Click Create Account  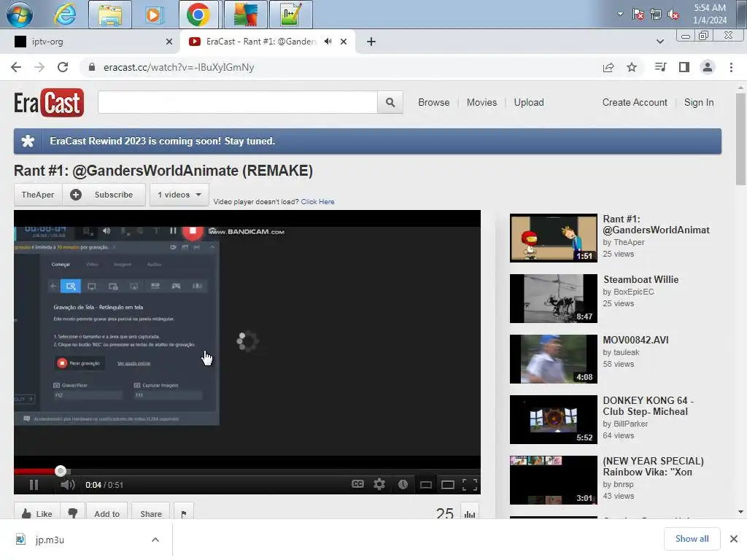[x=635, y=102]
